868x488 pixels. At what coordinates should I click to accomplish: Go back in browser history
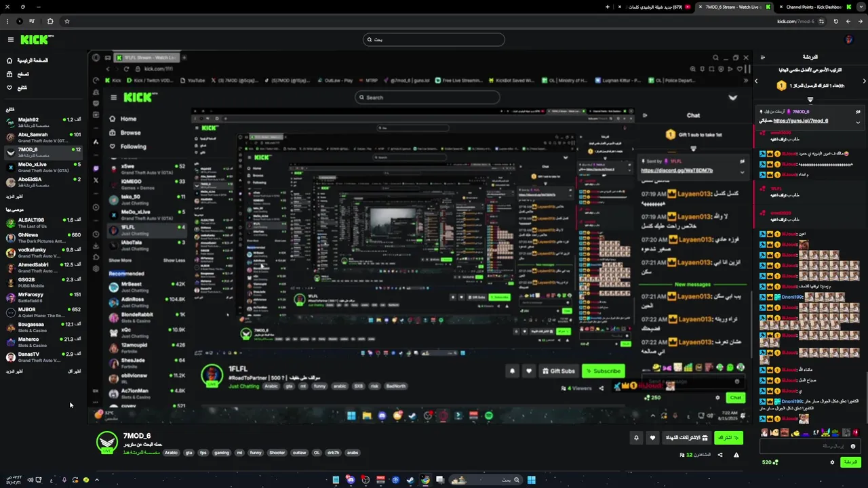860,21
